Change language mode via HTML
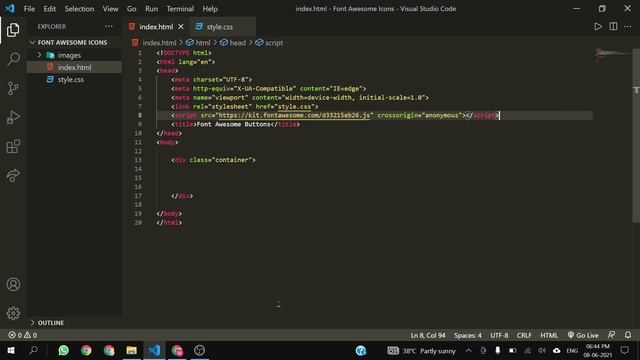Image resolution: width=640 pixels, height=360 pixels. pyautogui.click(x=549, y=335)
